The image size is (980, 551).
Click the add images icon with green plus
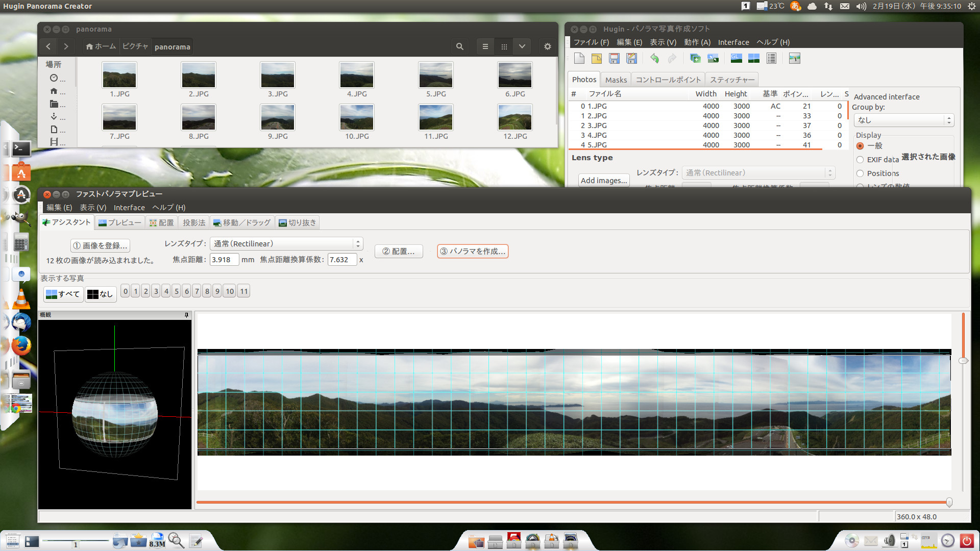coord(695,58)
